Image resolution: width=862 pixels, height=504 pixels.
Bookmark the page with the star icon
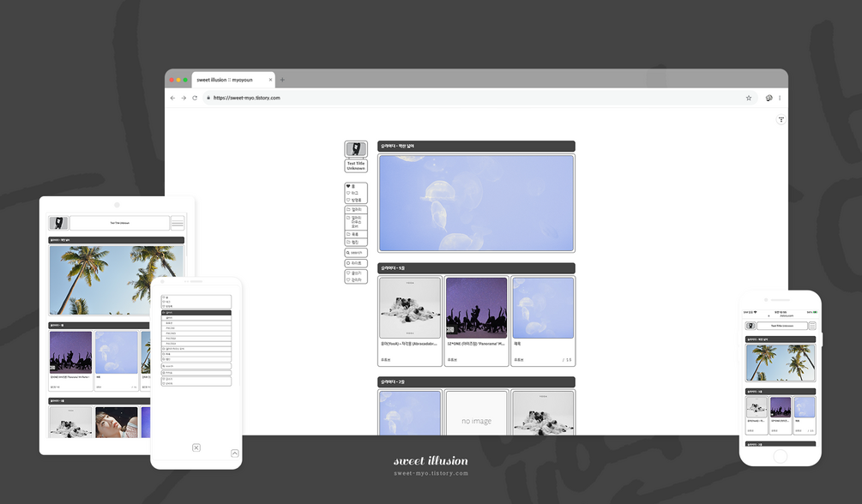click(x=748, y=98)
